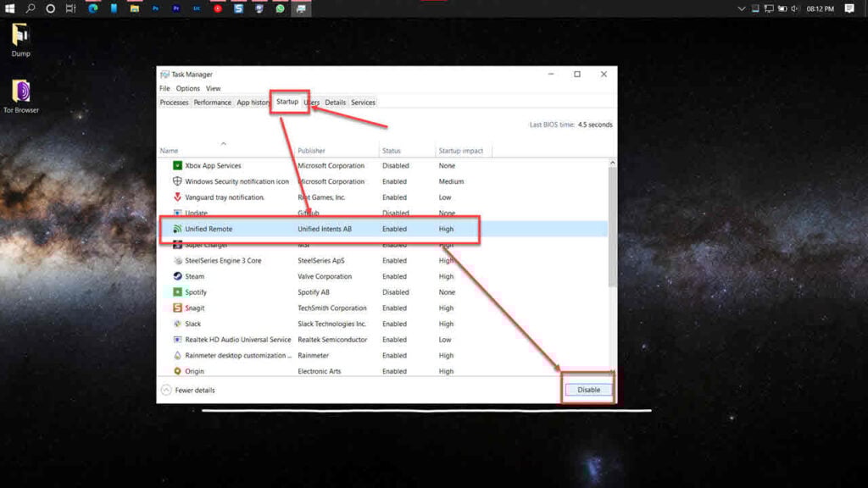Select the Tor Browser desktop shortcut

pyautogui.click(x=21, y=97)
